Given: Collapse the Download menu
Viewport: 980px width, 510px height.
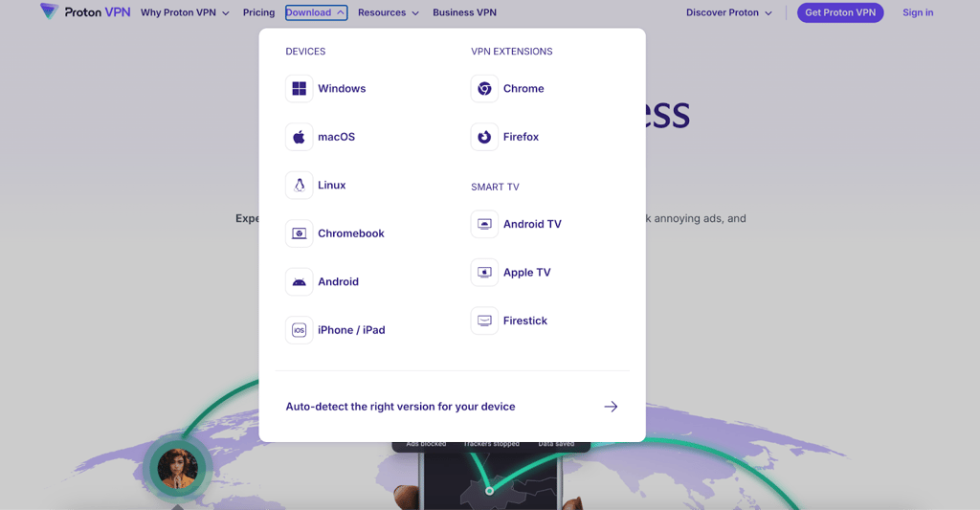Looking at the screenshot, I should pos(316,12).
